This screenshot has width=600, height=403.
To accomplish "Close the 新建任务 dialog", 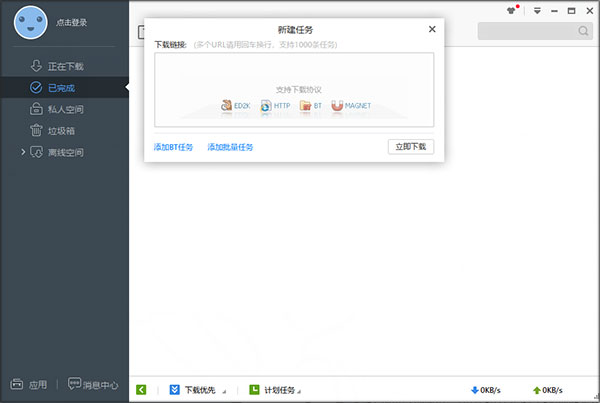I will 432,29.
